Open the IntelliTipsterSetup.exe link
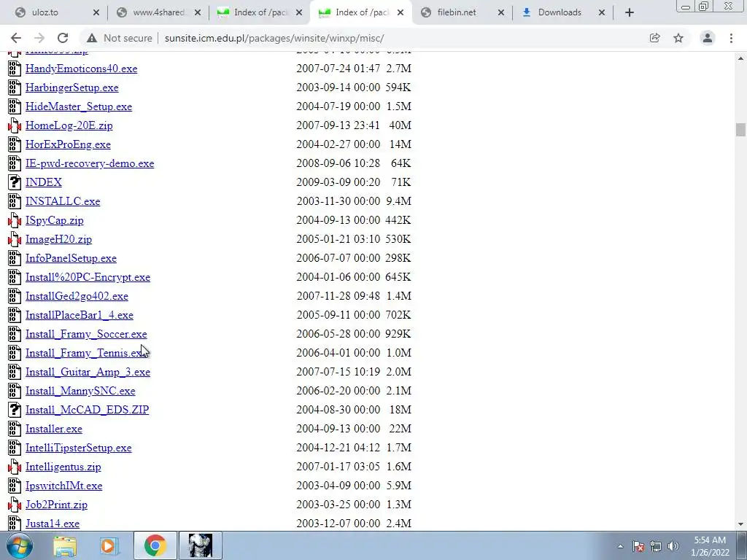 (x=79, y=448)
